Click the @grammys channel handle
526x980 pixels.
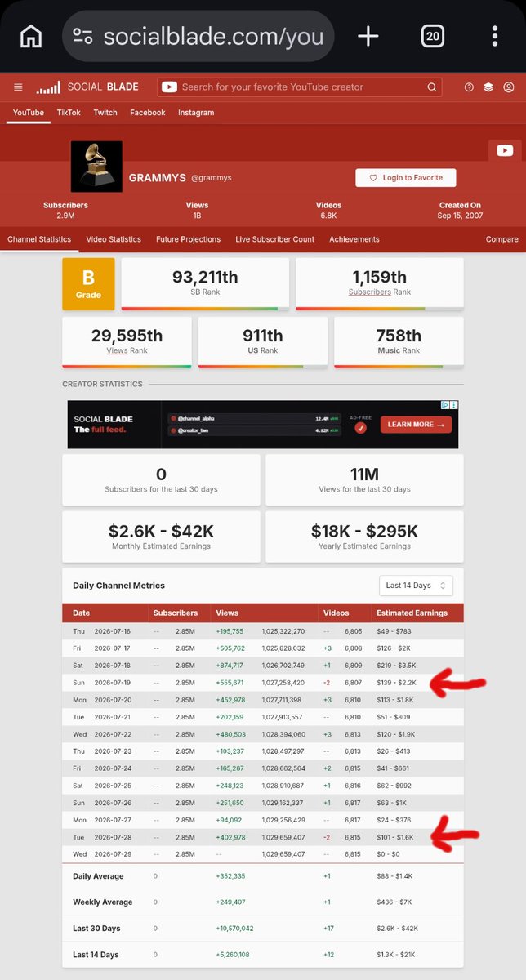coord(212,178)
